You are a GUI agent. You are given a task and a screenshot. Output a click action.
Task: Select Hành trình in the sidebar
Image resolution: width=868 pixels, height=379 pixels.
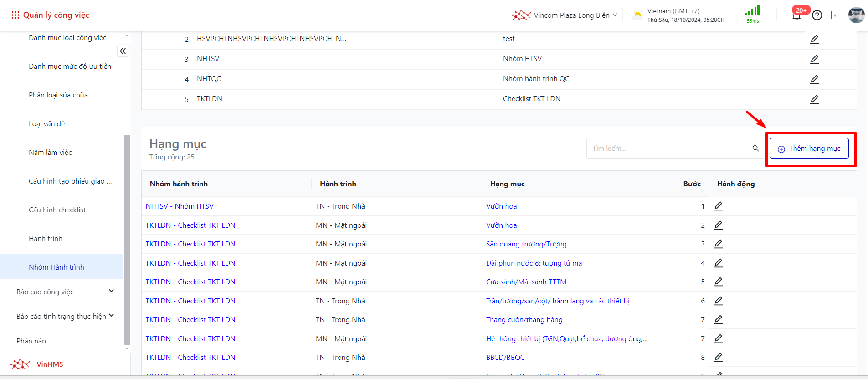pyautogui.click(x=46, y=239)
